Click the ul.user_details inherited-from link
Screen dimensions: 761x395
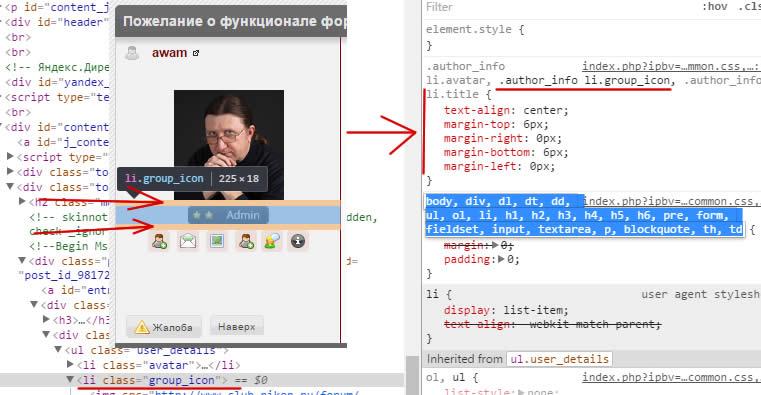click(559, 359)
